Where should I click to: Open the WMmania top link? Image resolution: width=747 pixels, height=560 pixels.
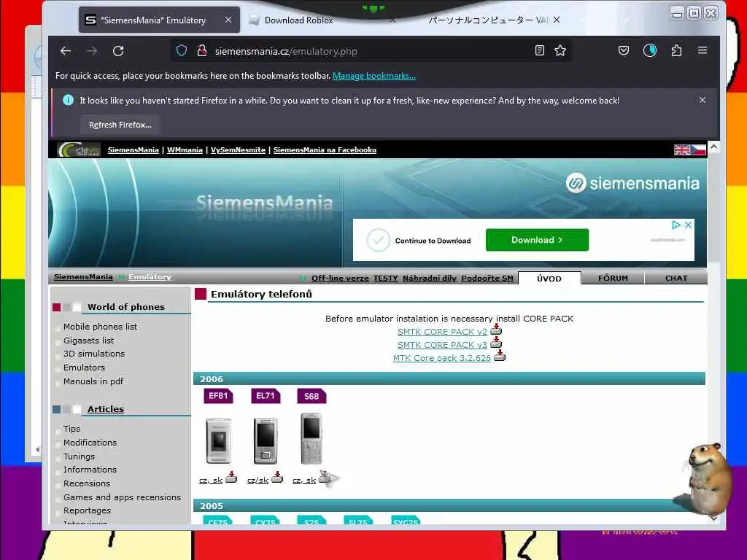click(185, 150)
